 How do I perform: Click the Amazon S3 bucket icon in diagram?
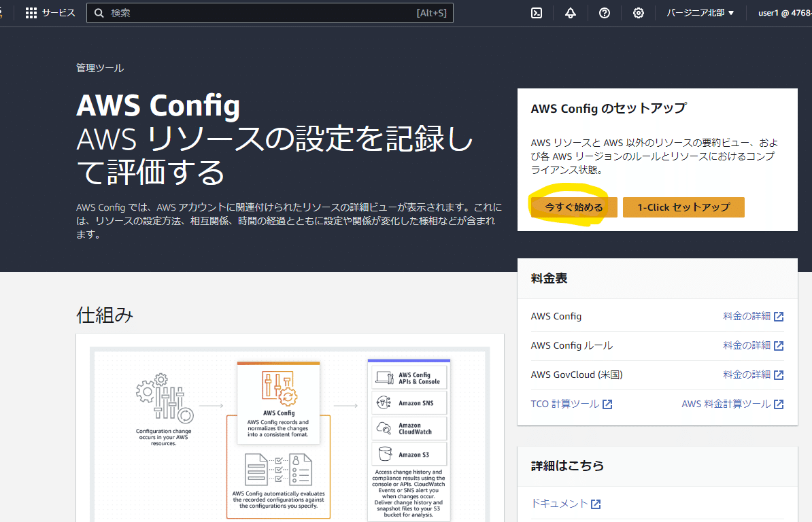(x=385, y=454)
